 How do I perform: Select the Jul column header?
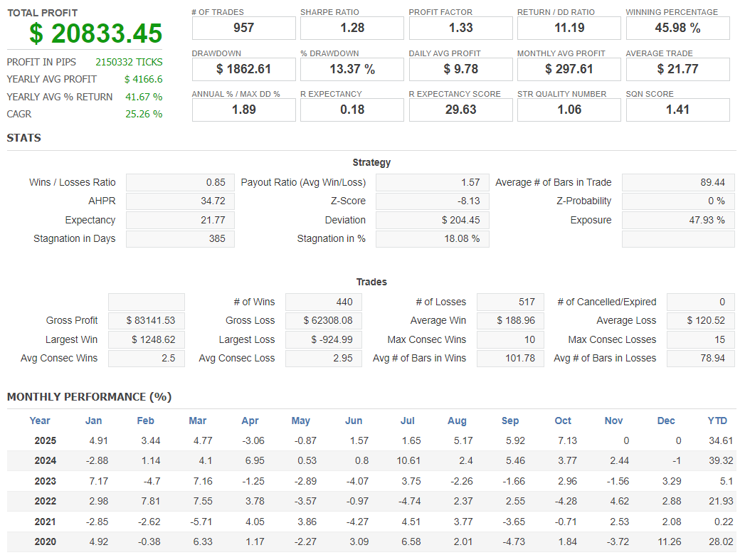click(408, 421)
